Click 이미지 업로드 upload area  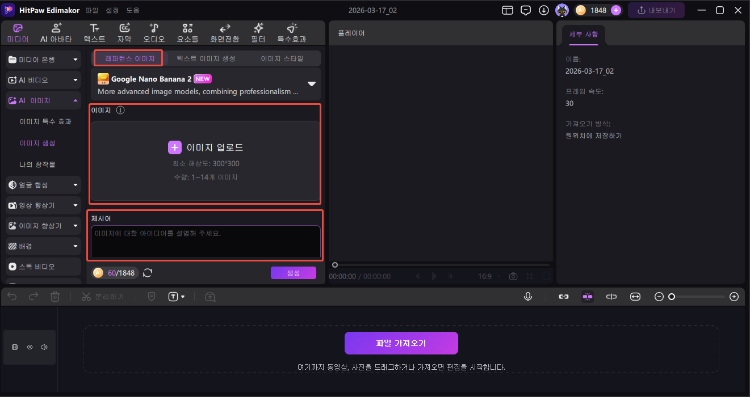coord(206,161)
